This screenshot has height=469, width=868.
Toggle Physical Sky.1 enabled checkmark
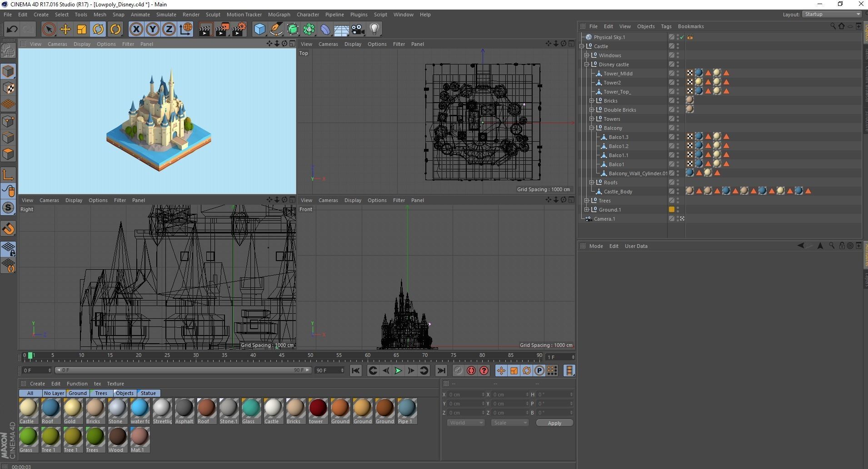coord(682,37)
